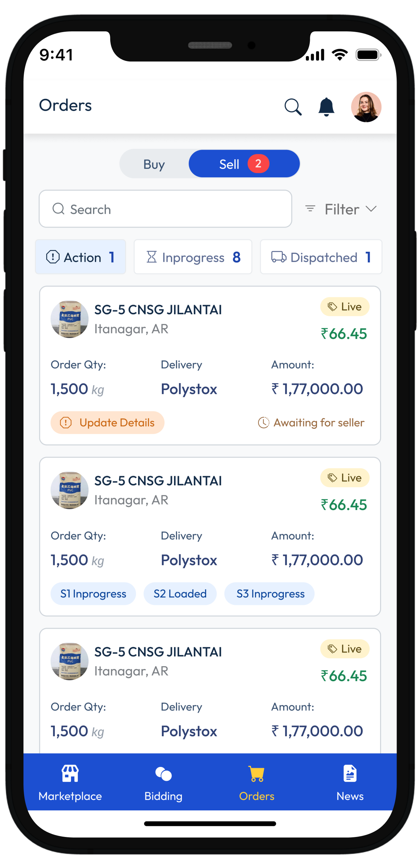This screenshot has width=419, height=868.
Task: Click the Live tag on first order
Action: [x=345, y=307]
